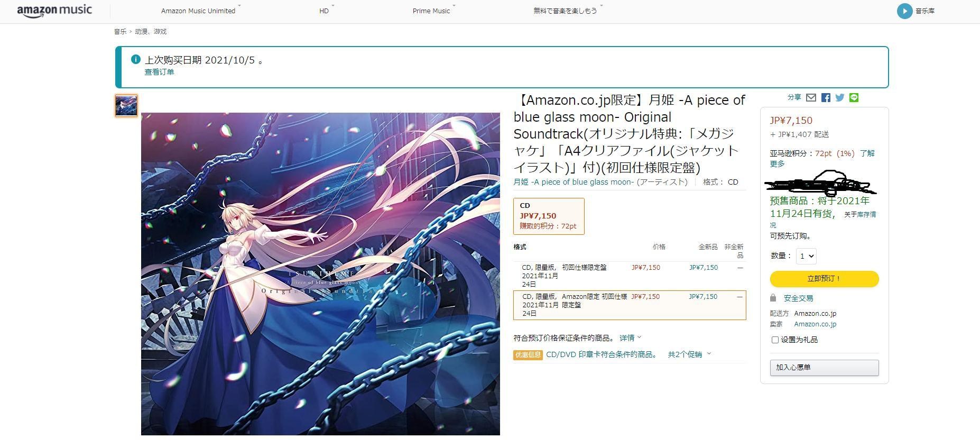Click the info icon in purchase notice
This screenshot has height=447, width=980.
point(136,59)
